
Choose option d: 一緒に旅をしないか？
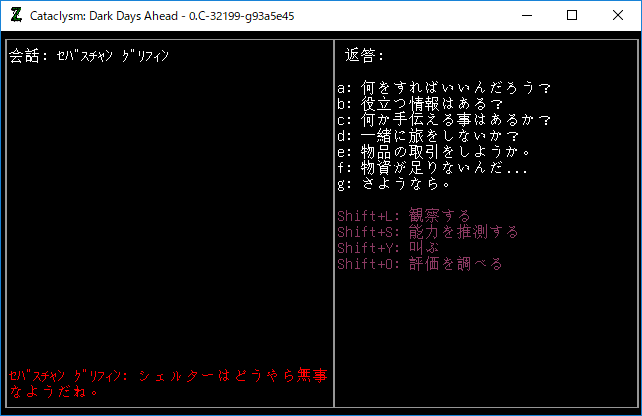(428, 136)
